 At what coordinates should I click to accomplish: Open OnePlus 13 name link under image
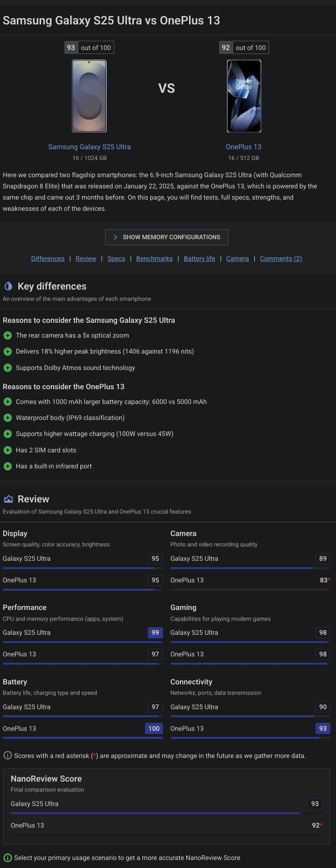tap(243, 147)
